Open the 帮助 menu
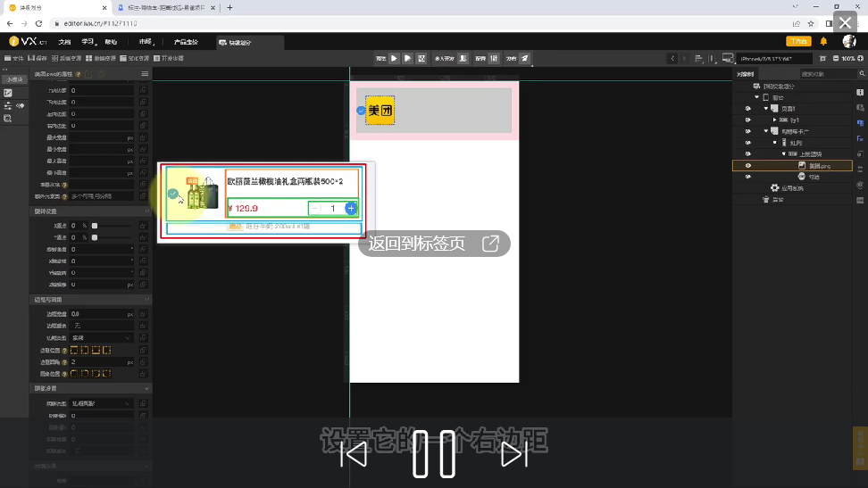Viewport: 868px width, 488px height. pyautogui.click(x=111, y=42)
